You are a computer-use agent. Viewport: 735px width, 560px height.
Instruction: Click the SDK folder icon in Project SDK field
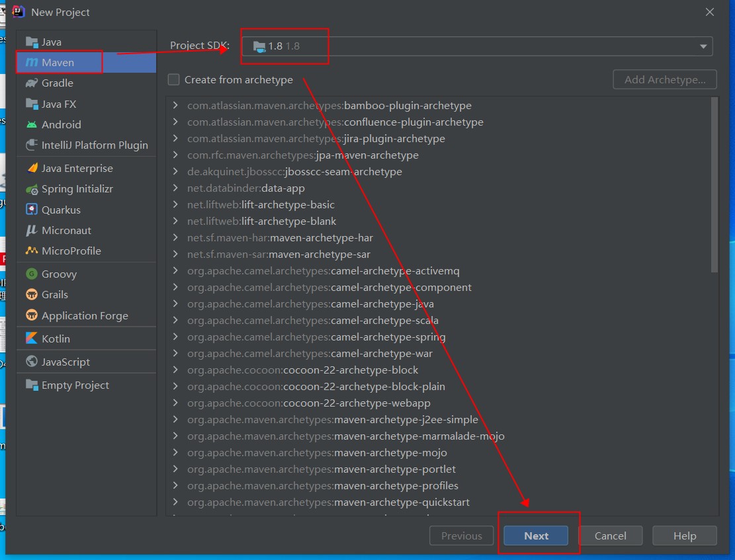pyautogui.click(x=259, y=46)
